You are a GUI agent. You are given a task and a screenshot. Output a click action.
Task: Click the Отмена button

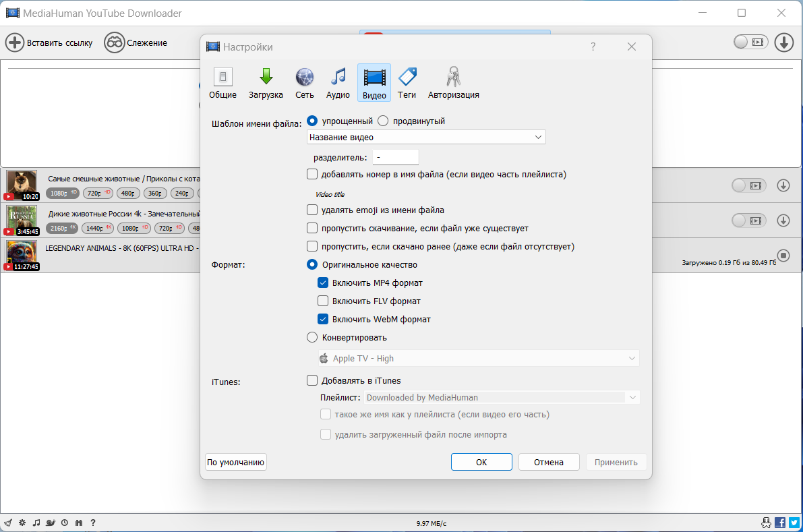pyautogui.click(x=549, y=462)
